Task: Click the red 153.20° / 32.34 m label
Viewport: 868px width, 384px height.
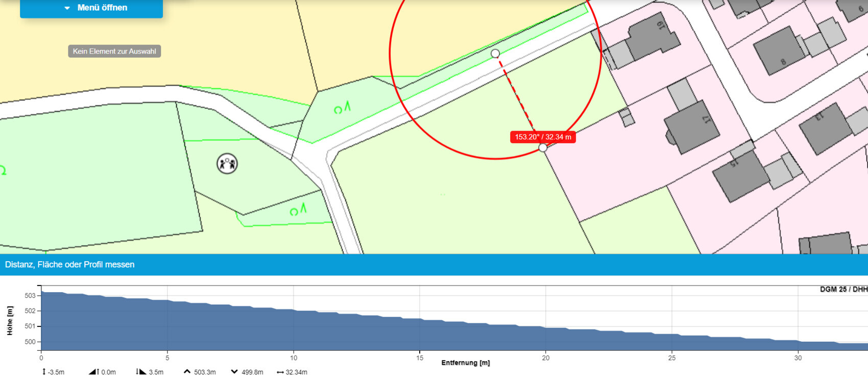Action: point(543,137)
